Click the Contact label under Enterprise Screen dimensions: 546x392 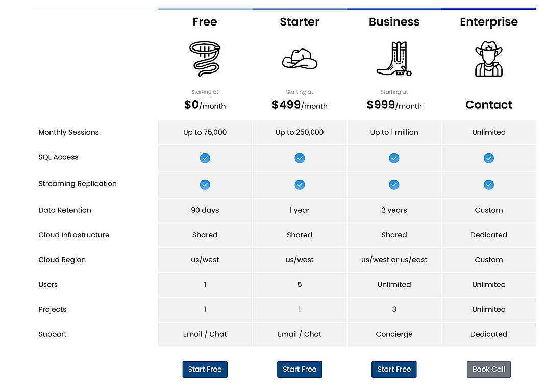coord(488,105)
